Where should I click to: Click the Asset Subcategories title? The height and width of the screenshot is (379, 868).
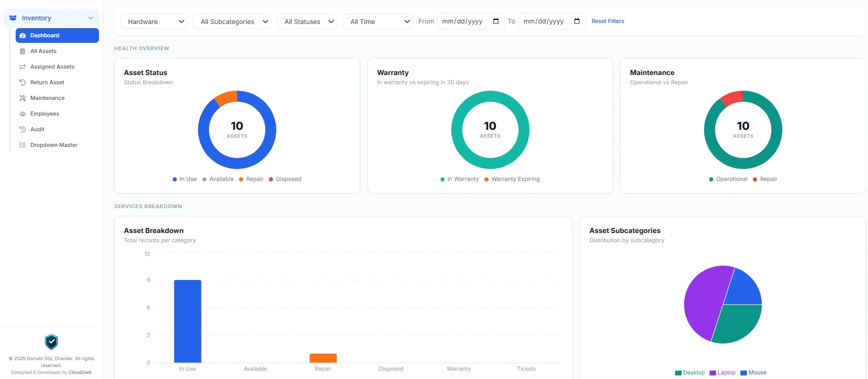[x=625, y=231]
